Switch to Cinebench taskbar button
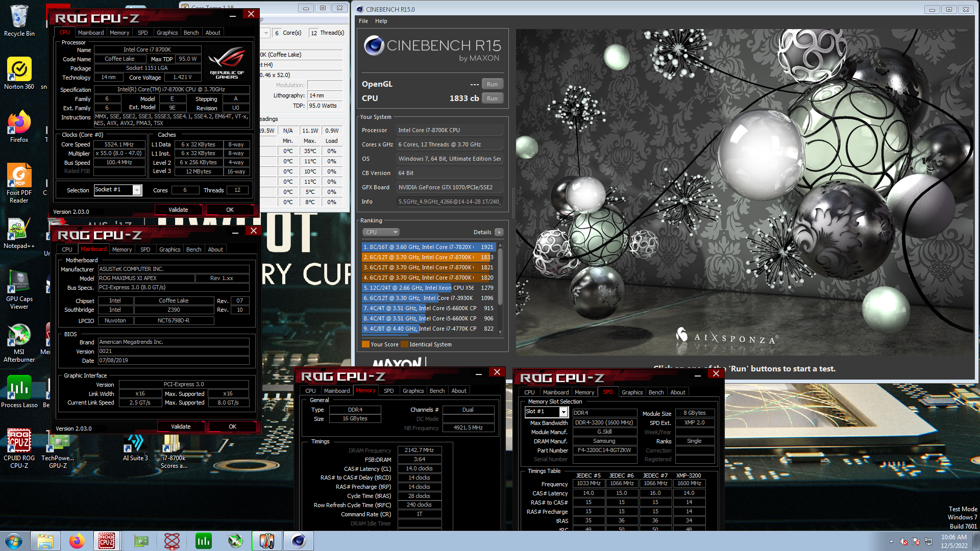This screenshot has height=551, width=980. point(299,541)
